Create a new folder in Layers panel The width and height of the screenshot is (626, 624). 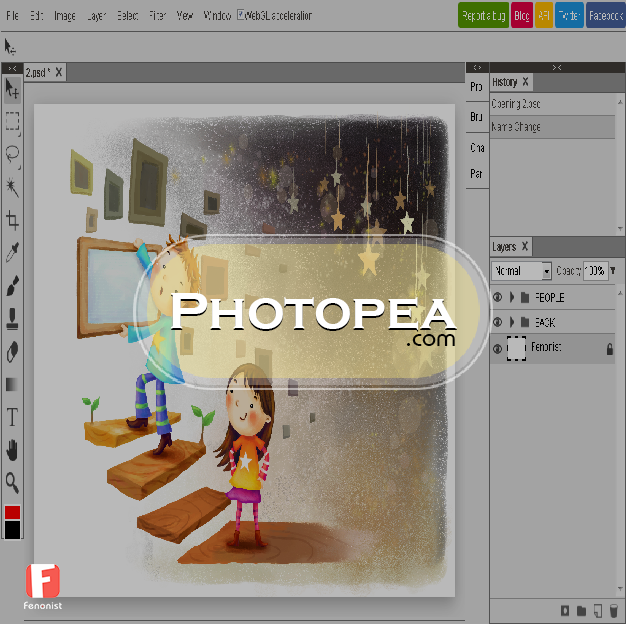point(581,610)
